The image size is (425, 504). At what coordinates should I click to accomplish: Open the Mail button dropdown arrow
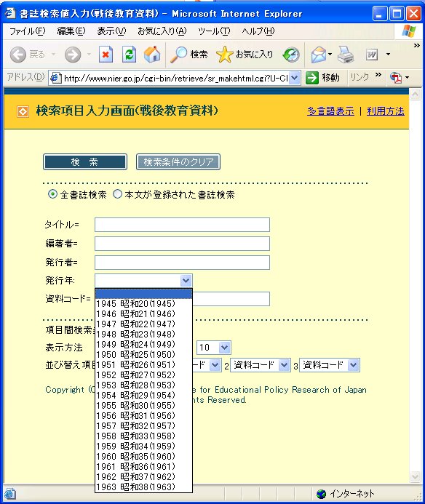tap(330, 55)
